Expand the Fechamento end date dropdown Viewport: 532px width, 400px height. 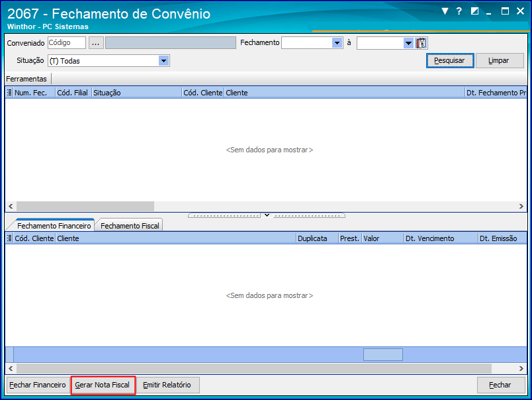(x=408, y=43)
